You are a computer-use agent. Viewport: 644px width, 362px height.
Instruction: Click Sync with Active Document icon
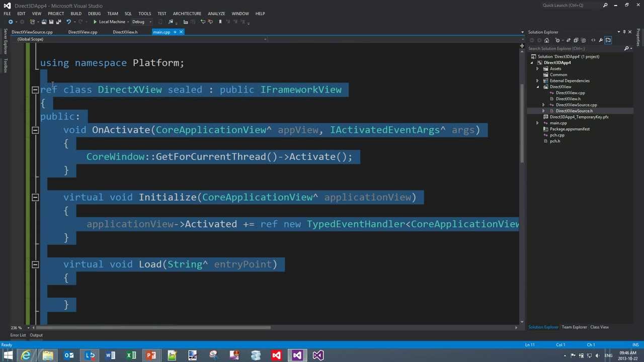[x=569, y=40]
